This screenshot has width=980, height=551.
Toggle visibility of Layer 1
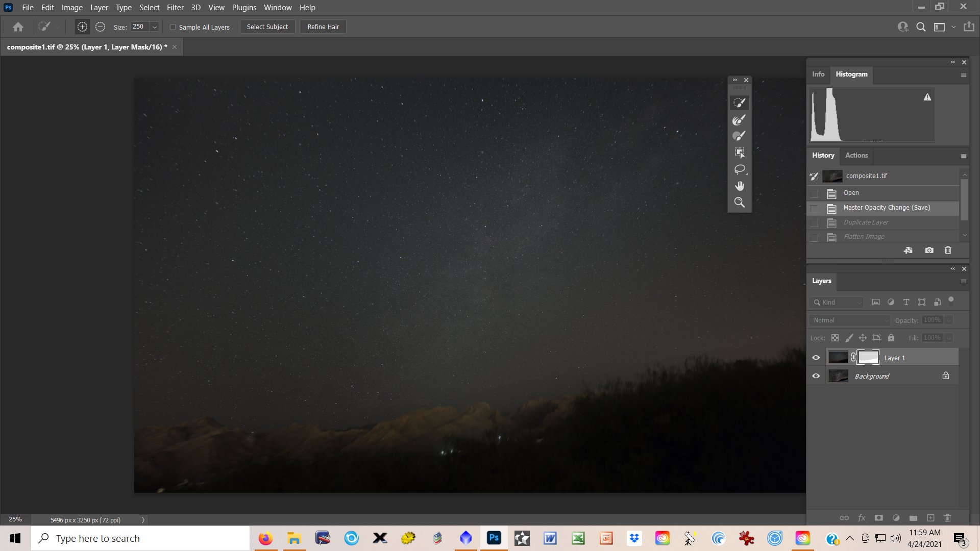(816, 358)
